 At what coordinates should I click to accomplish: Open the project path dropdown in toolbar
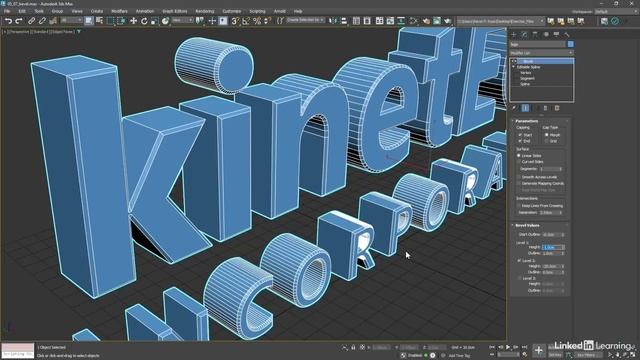pyautogui.click(x=500, y=21)
